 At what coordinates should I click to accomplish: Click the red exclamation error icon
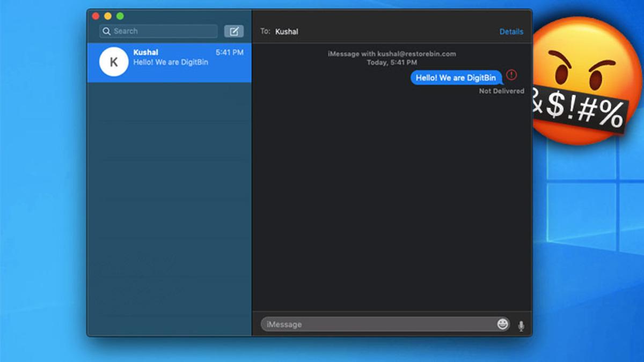[x=511, y=75]
